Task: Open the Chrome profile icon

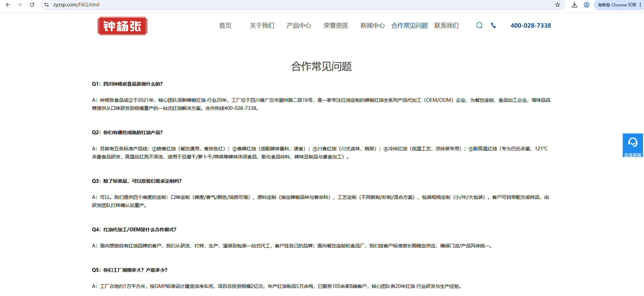Action: 587,5
